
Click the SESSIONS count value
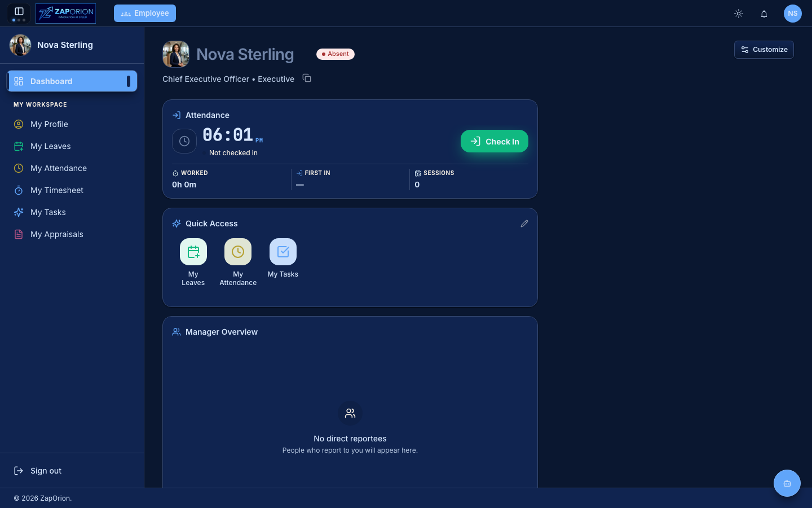(417, 185)
